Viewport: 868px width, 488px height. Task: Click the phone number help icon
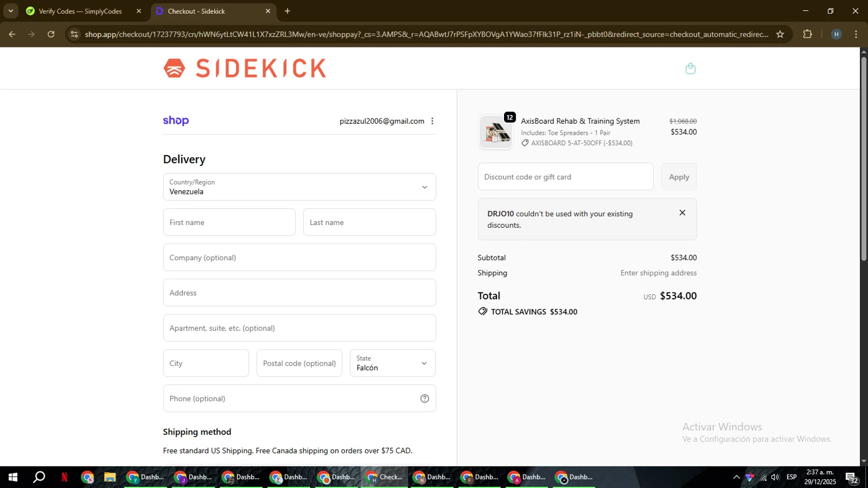(x=425, y=398)
